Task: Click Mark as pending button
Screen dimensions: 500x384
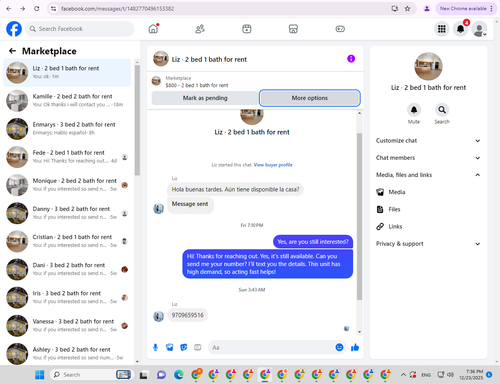Action: point(205,98)
